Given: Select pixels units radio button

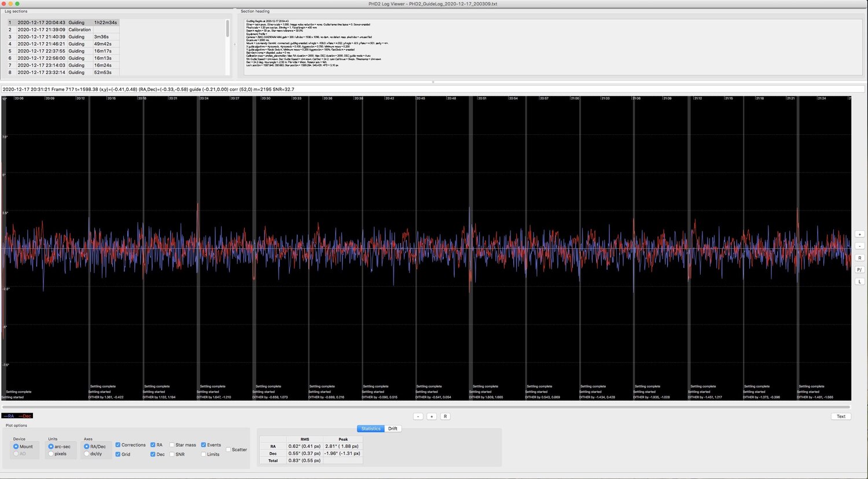Looking at the screenshot, I should pos(51,454).
